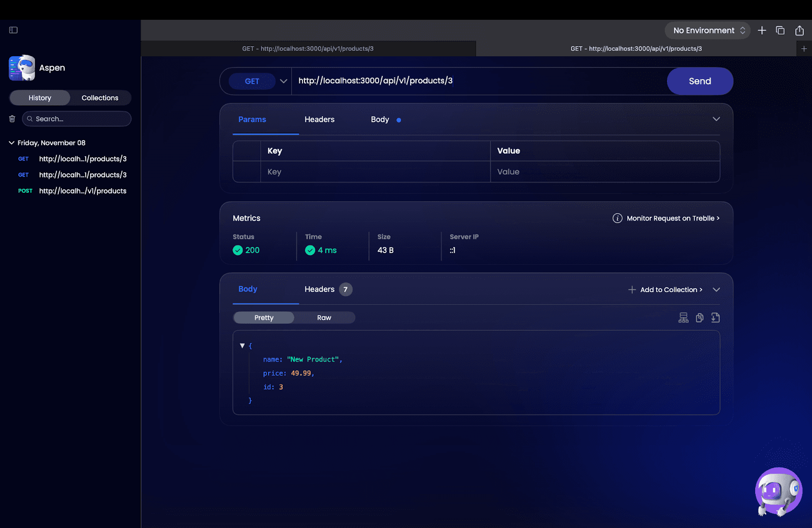Switch to the Raw response view

click(324, 317)
